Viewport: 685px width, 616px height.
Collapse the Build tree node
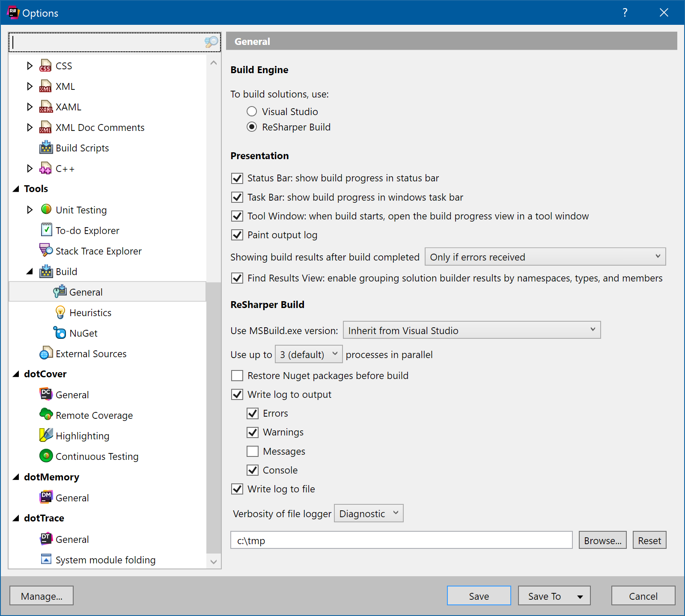(x=30, y=272)
